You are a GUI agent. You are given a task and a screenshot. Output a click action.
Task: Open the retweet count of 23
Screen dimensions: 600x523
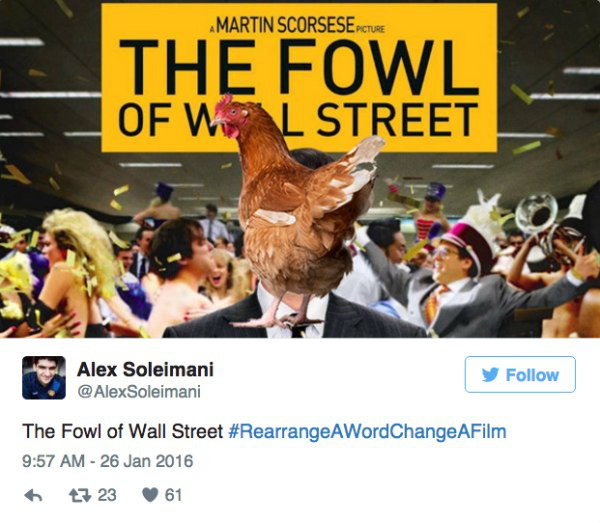click(107, 495)
